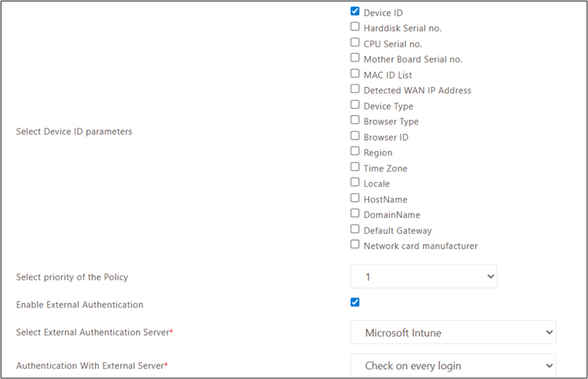Check the HostName parameter
The image size is (588, 379).
(355, 198)
